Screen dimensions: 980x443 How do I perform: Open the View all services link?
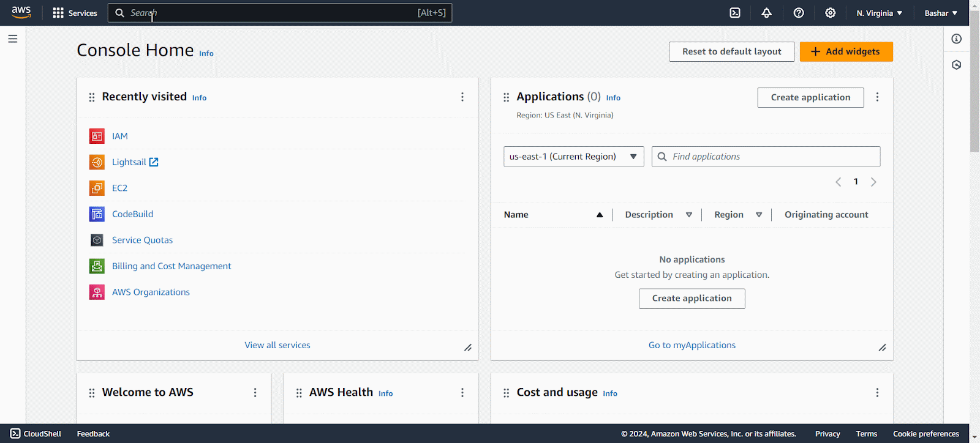click(277, 345)
